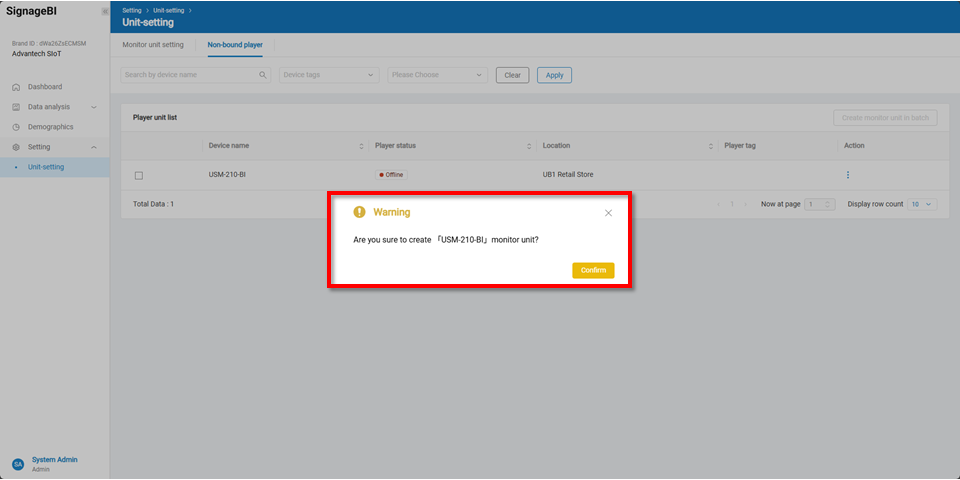Tick the checkbox for the USM-210-BI row
The width and height of the screenshot is (960, 480).
tap(139, 175)
